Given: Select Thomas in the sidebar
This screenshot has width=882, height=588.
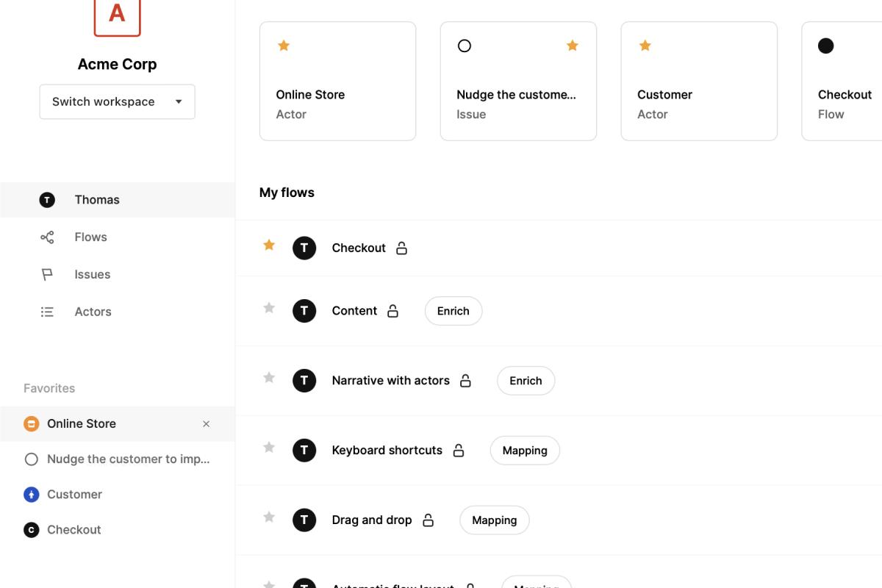Looking at the screenshot, I should pyautogui.click(x=118, y=200).
